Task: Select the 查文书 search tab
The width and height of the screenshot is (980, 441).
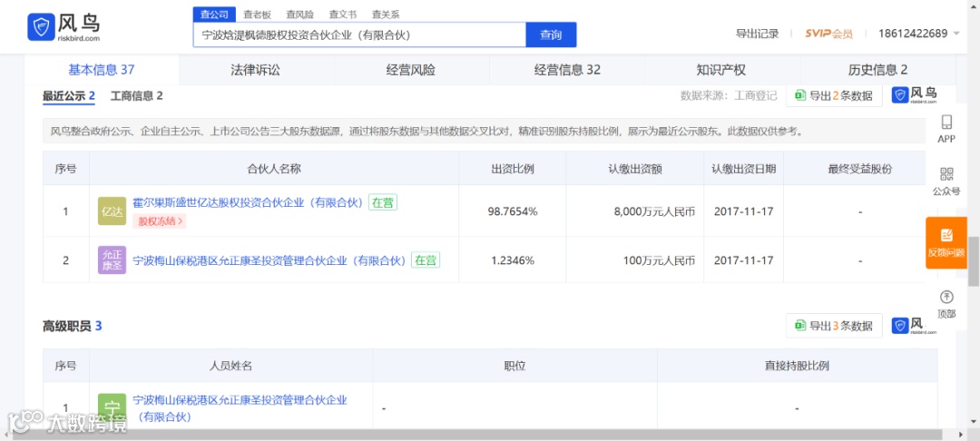Action: (x=342, y=15)
